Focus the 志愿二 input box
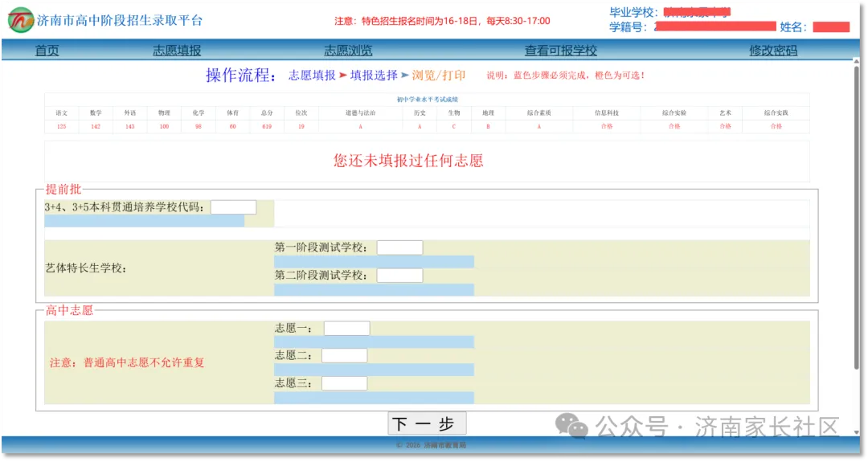Image resolution: width=868 pixels, height=462 pixels. click(x=344, y=355)
